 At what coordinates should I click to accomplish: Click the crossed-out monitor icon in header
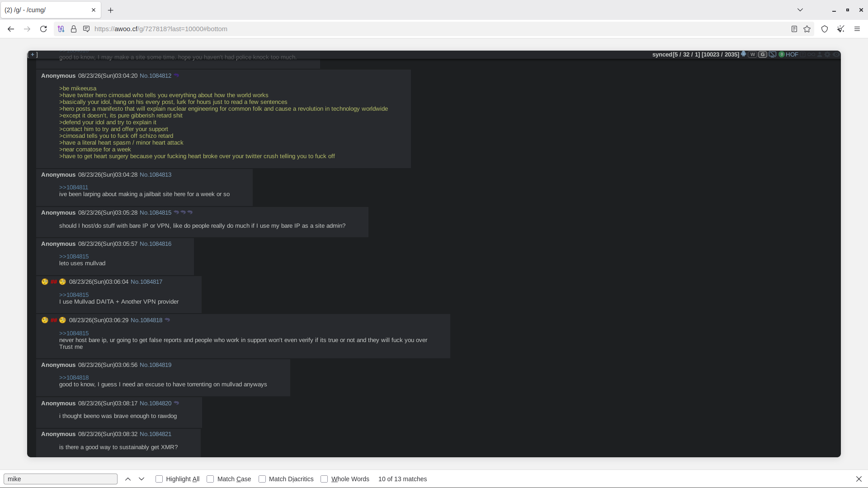click(773, 54)
